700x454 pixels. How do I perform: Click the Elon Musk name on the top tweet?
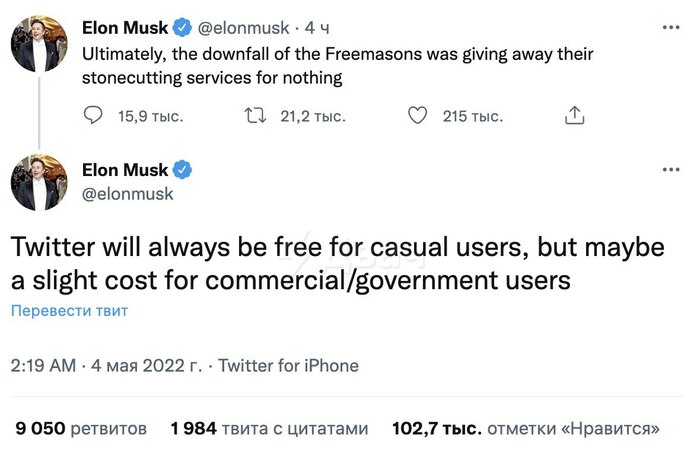pyautogui.click(x=124, y=28)
